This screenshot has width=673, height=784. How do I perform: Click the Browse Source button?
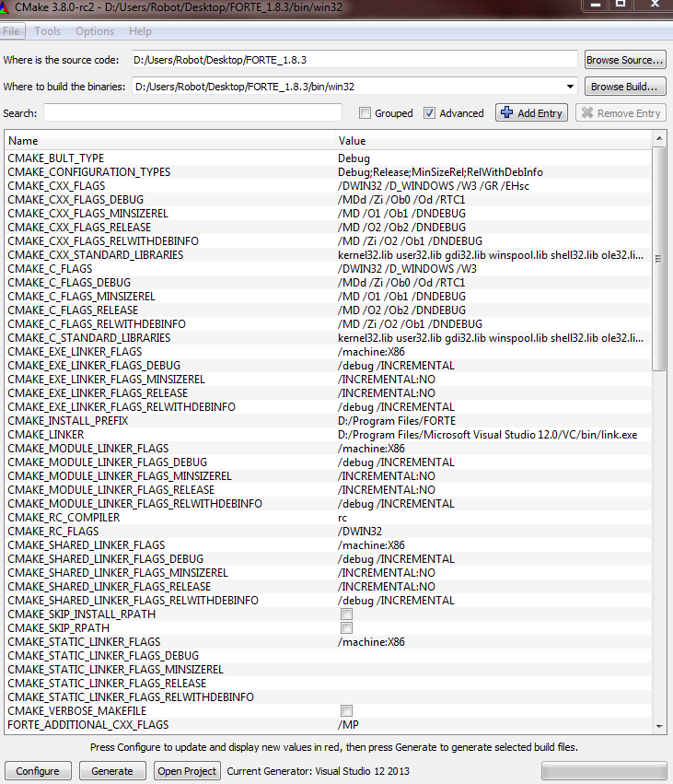pyautogui.click(x=625, y=60)
